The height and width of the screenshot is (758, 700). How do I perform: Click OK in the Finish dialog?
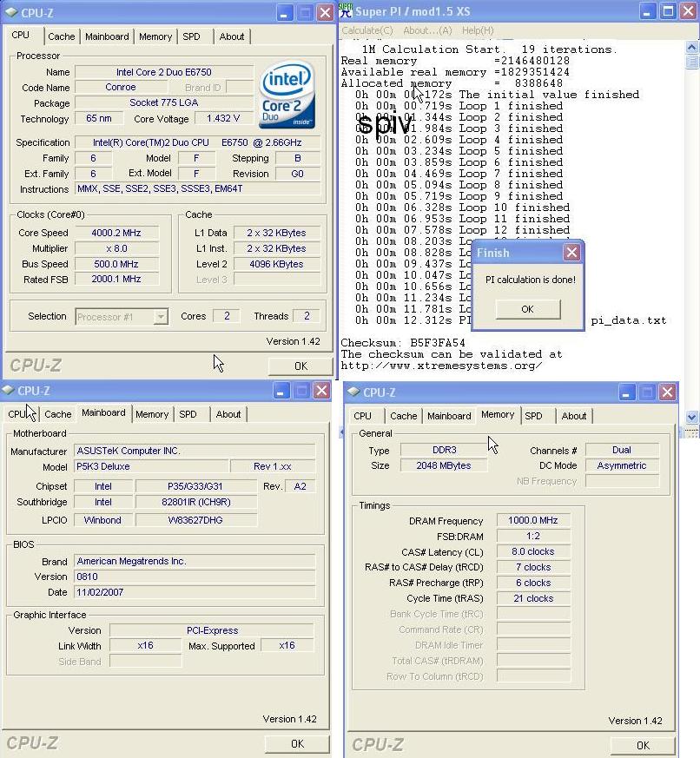[x=528, y=309]
